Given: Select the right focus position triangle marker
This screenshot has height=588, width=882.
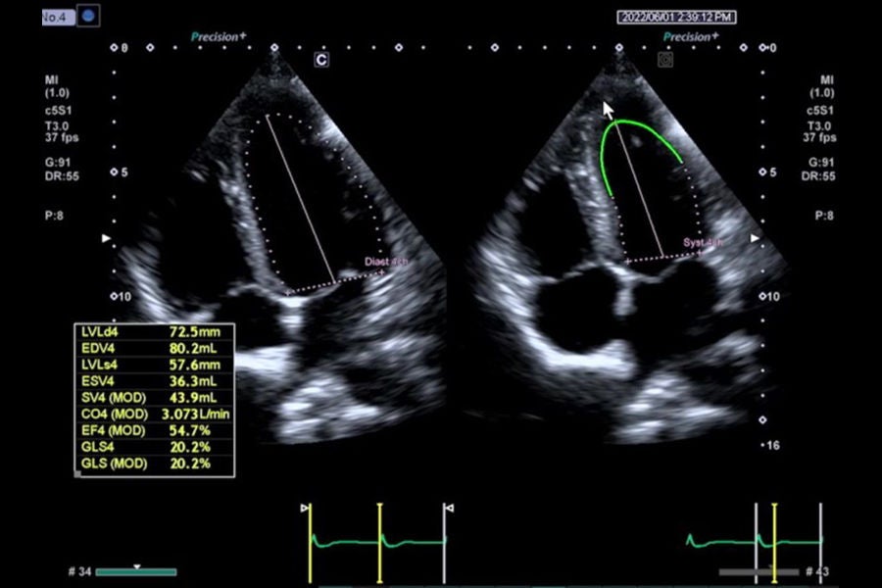Looking at the screenshot, I should click(x=755, y=238).
